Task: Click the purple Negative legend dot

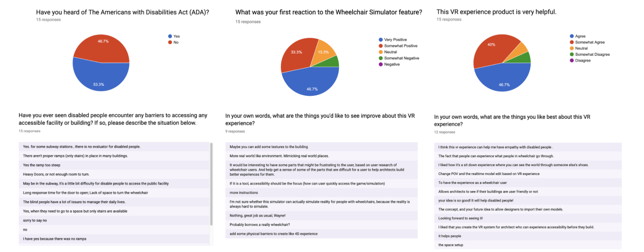Action: [381, 64]
